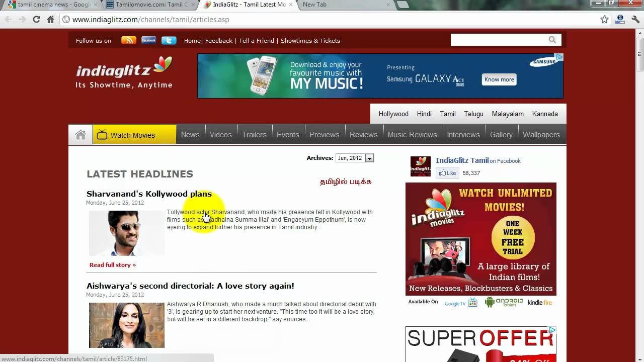Click the Android tablets icon

pyautogui.click(x=504, y=302)
